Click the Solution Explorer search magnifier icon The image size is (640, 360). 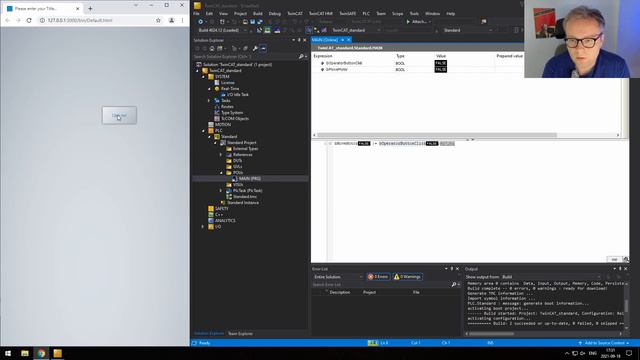coord(301,57)
